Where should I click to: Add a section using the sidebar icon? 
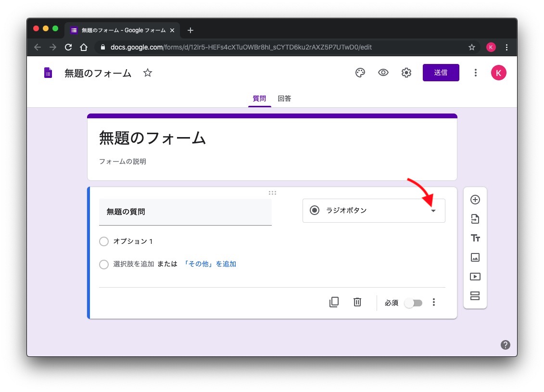pos(475,296)
